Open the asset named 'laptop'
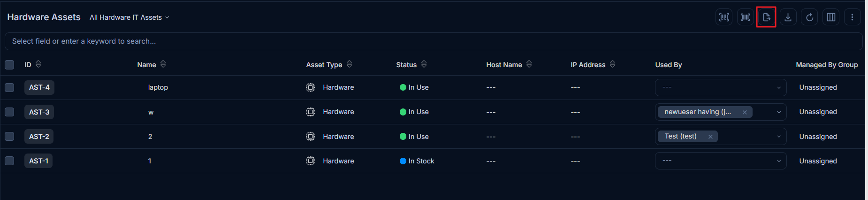 click(x=158, y=87)
